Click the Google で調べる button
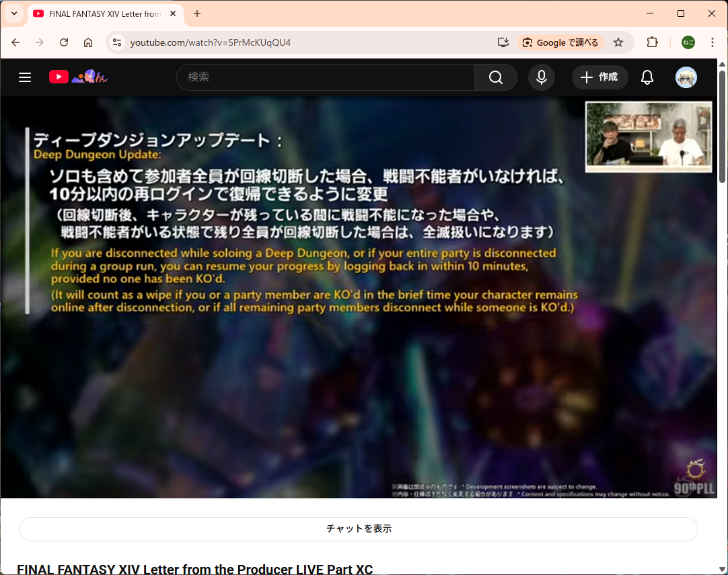The width and height of the screenshot is (728, 575). [560, 42]
